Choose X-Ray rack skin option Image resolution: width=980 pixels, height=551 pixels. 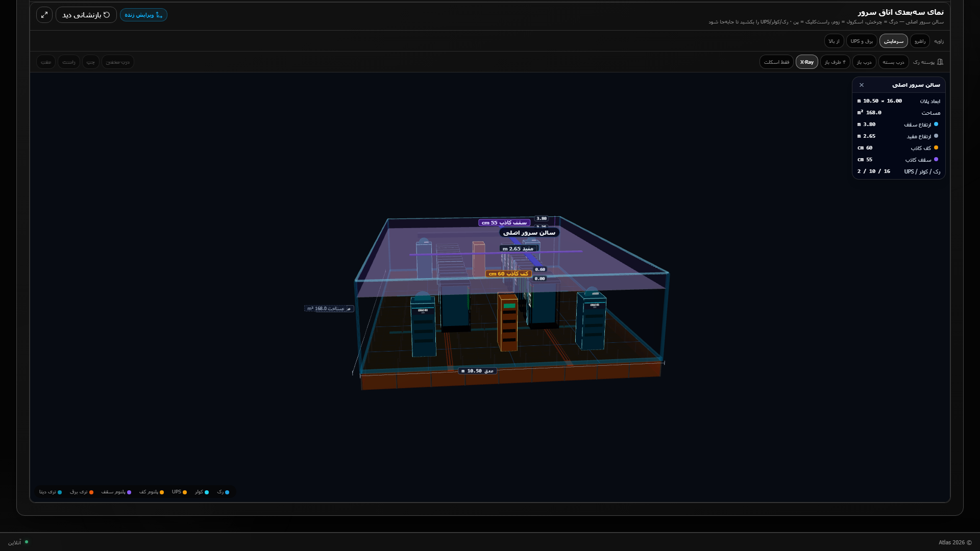pos(806,62)
